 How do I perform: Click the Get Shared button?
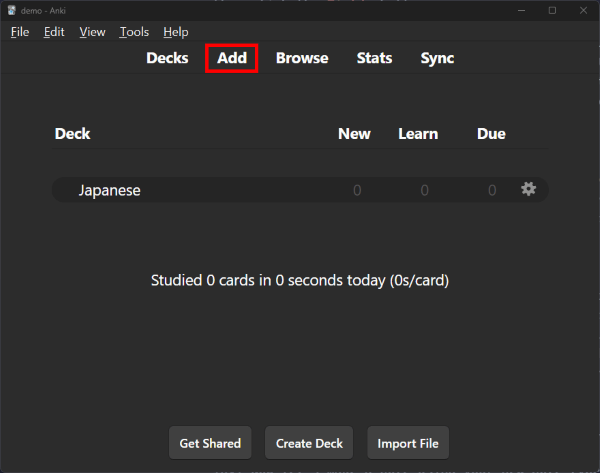pos(210,443)
